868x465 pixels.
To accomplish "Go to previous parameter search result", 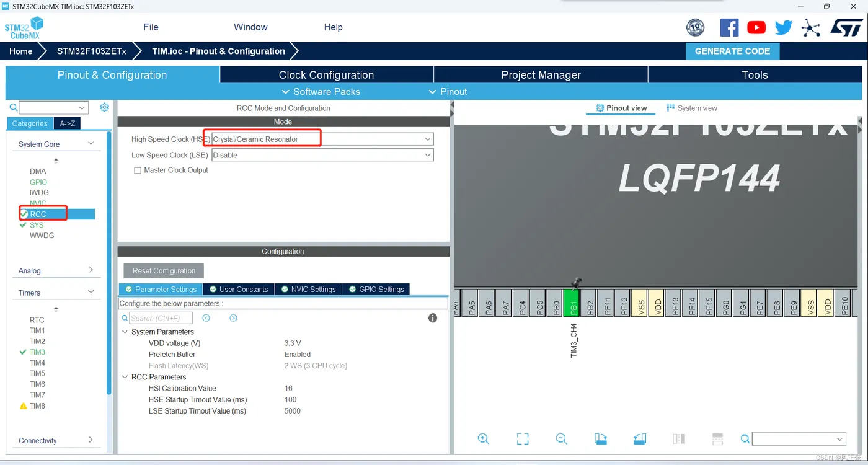I will pos(206,318).
